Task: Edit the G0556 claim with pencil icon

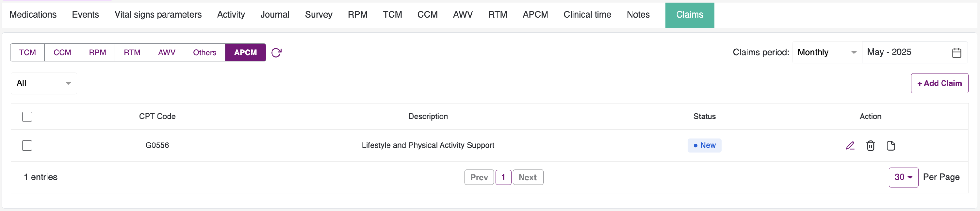Action: 850,146
